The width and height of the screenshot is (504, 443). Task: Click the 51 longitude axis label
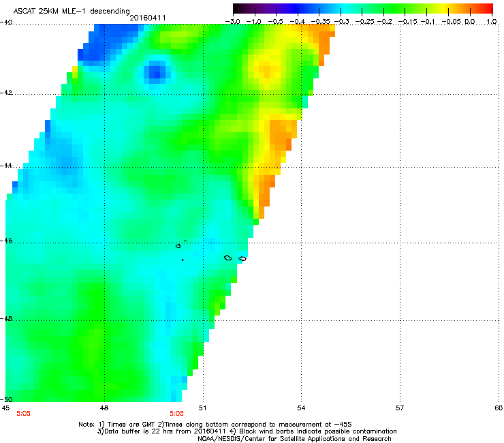[x=202, y=408]
